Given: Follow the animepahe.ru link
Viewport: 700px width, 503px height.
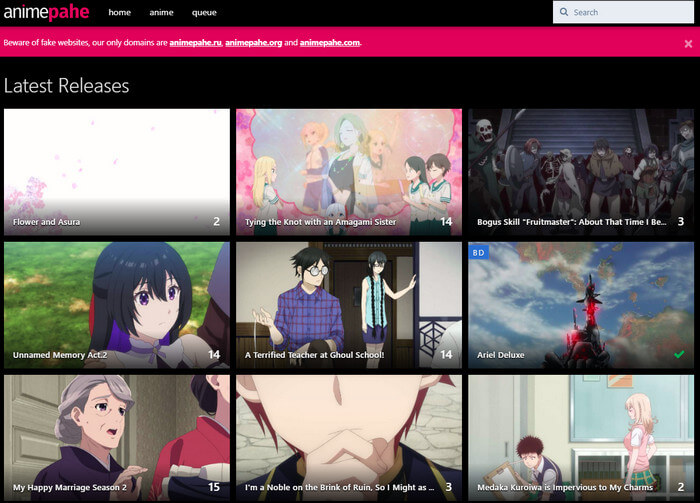Looking at the screenshot, I should pyautogui.click(x=196, y=42).
